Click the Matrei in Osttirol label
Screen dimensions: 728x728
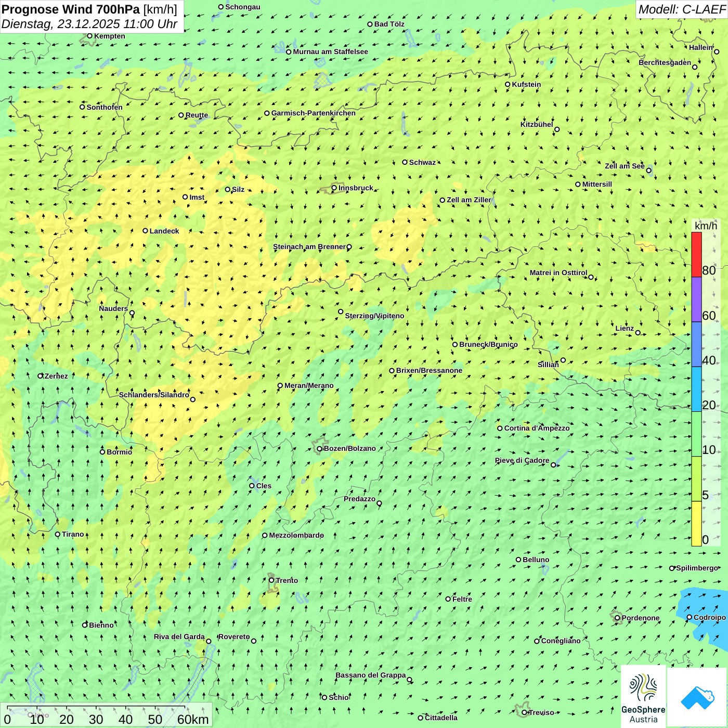point(558,272)
